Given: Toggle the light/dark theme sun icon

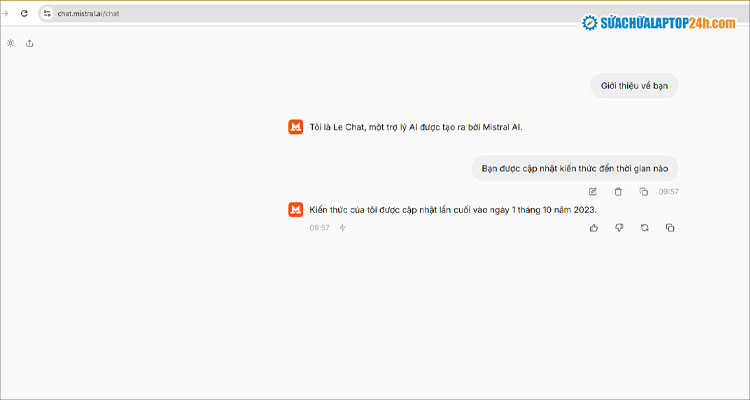Looking at the screenshot, I should coord(10,43).
